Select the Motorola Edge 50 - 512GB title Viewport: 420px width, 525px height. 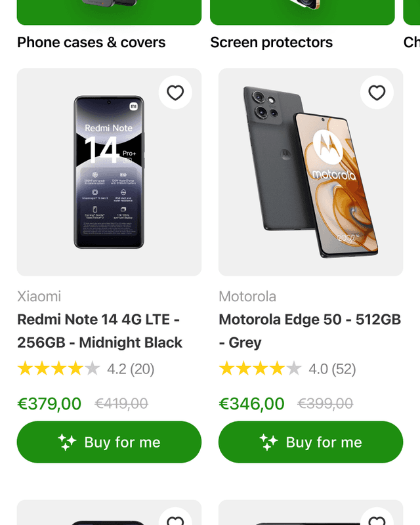tap(305, 331)
